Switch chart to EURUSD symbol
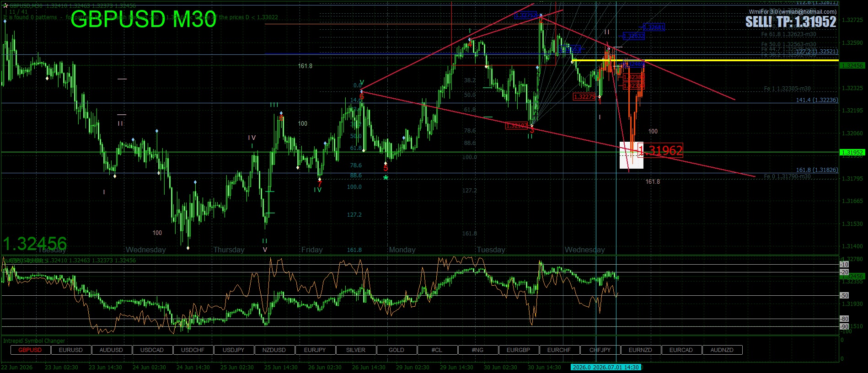The image size is (868, 373). click(x=71, y=350)
